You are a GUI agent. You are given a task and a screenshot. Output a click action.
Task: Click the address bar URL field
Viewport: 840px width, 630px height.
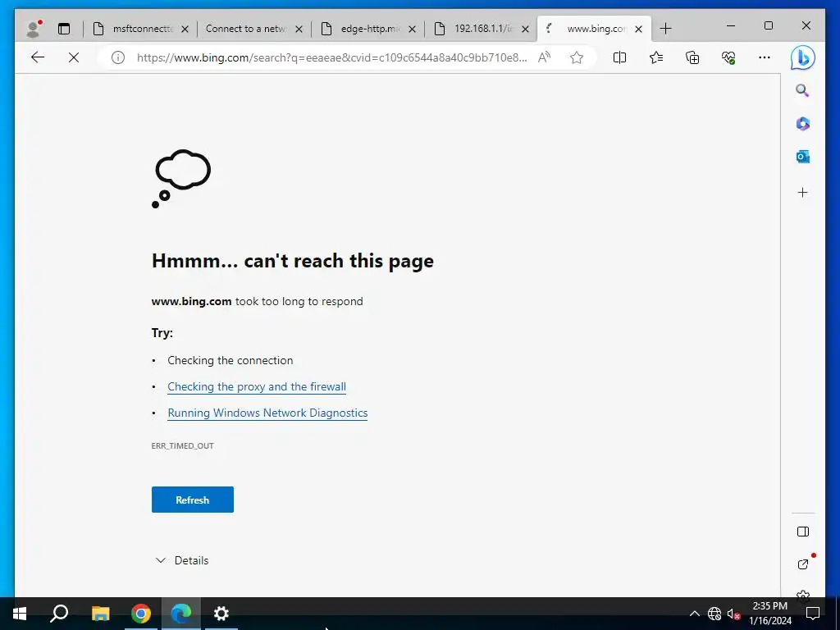(x=331, y=58)
